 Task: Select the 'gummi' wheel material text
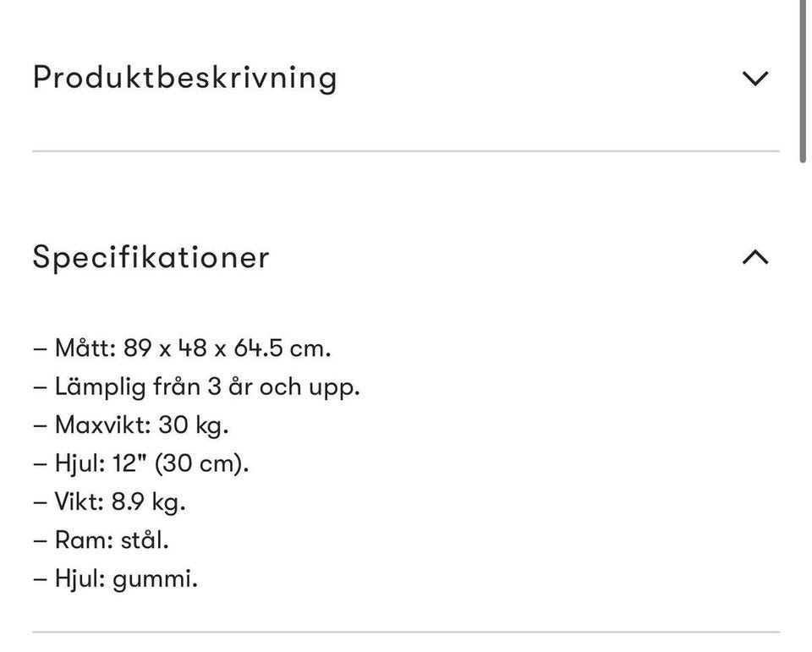(155, 578)
